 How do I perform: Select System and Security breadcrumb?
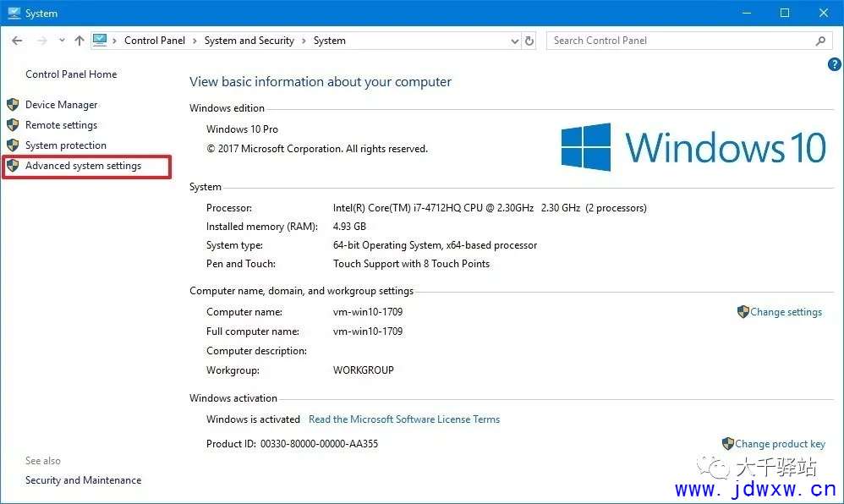tap(249, 41)
